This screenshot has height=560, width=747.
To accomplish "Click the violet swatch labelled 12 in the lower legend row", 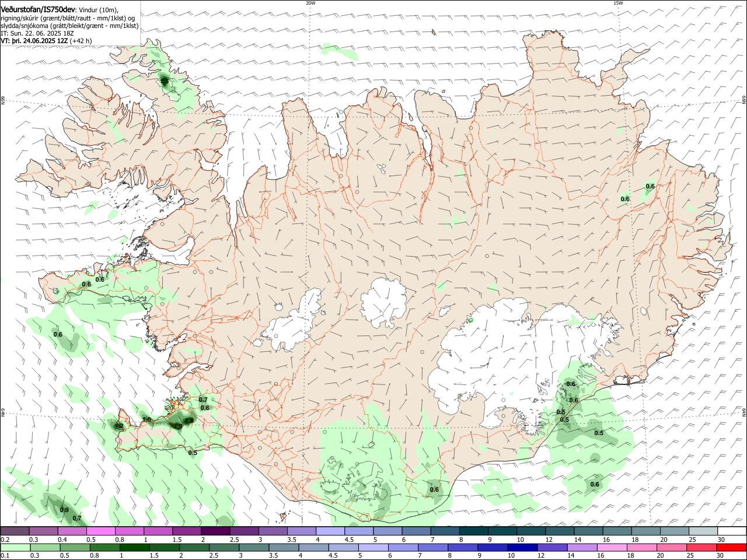I will click(x=552, y=547).
